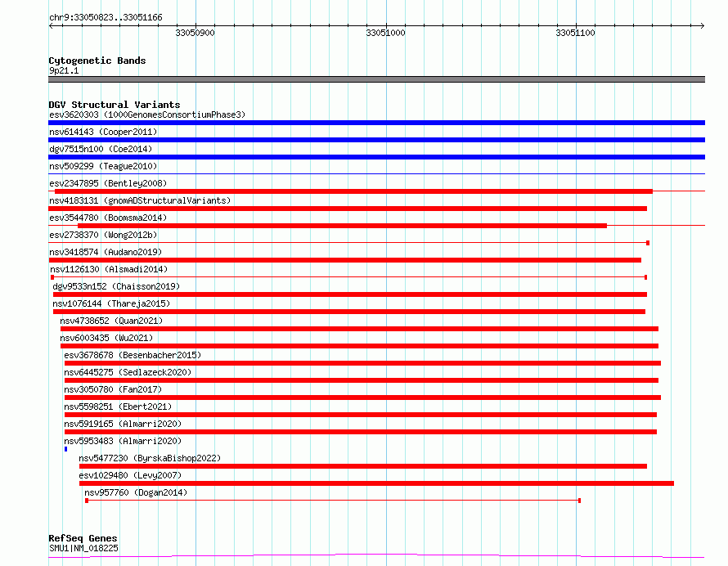Click the right end marker of nsv1126130 feature
Screen dimensions: 728x566
(x=646, y=277)
